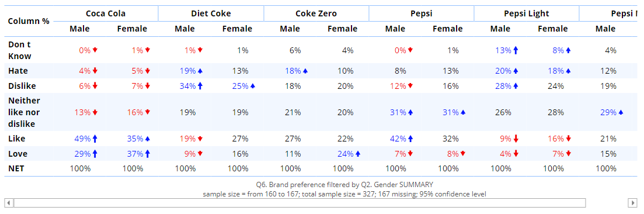Select the Diet Coke column header

point(211,13)
